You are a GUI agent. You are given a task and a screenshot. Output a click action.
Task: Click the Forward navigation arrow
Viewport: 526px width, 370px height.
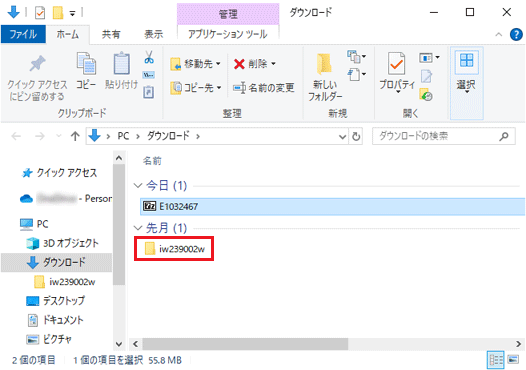pos(40,136)
